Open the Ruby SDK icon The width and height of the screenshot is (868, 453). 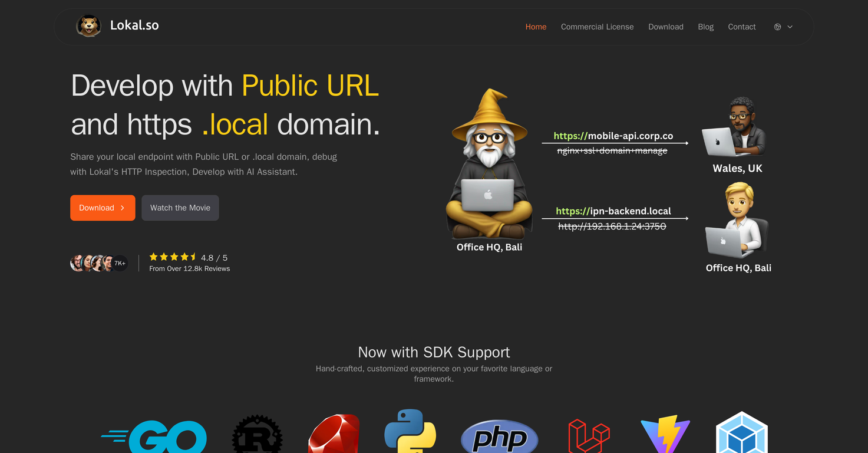tap(334, 434)
